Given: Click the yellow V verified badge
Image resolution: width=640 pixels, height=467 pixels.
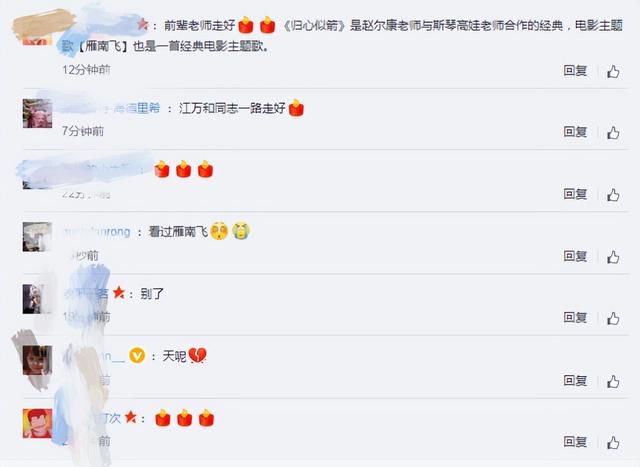Looking at the screenshot, I should click(x=137, y=356).
